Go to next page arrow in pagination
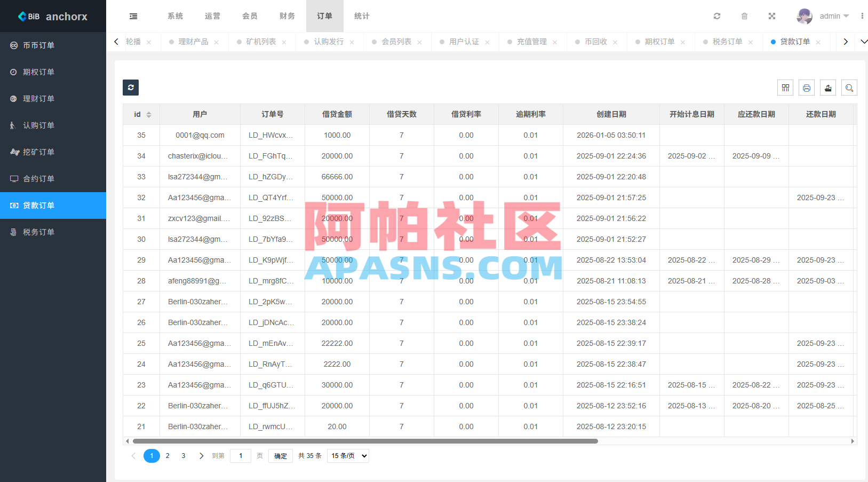Viewport: 868px width, 482px height. pos(201,456)
